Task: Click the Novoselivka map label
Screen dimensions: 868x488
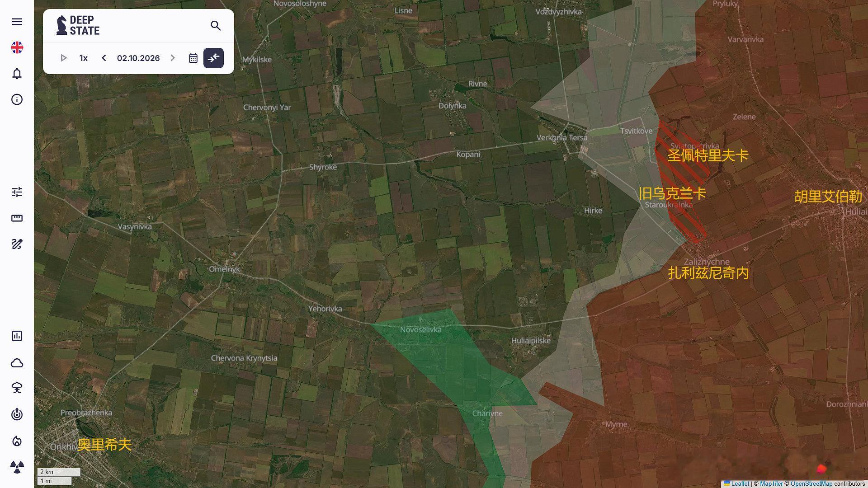Action: pos(420,329)
